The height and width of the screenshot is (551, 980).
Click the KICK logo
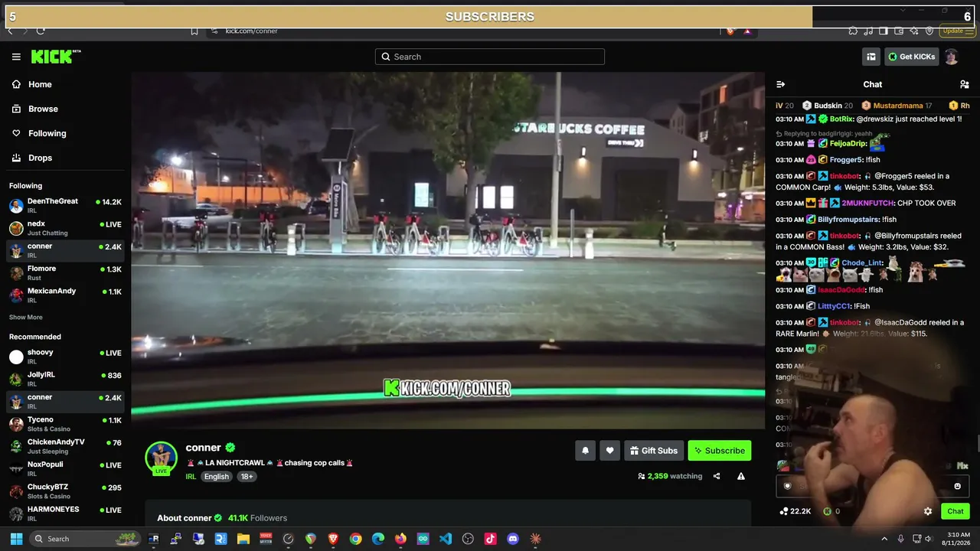55,57
